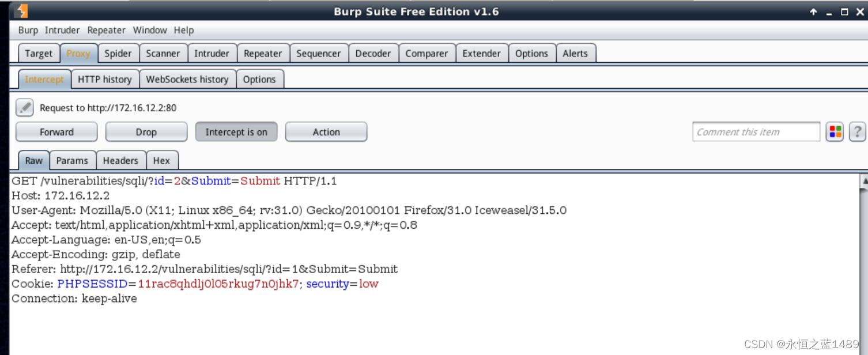The height and width of the screenshot is (355, 868).
Task: Forward the intercepted request
Action: tap(56, 132)
